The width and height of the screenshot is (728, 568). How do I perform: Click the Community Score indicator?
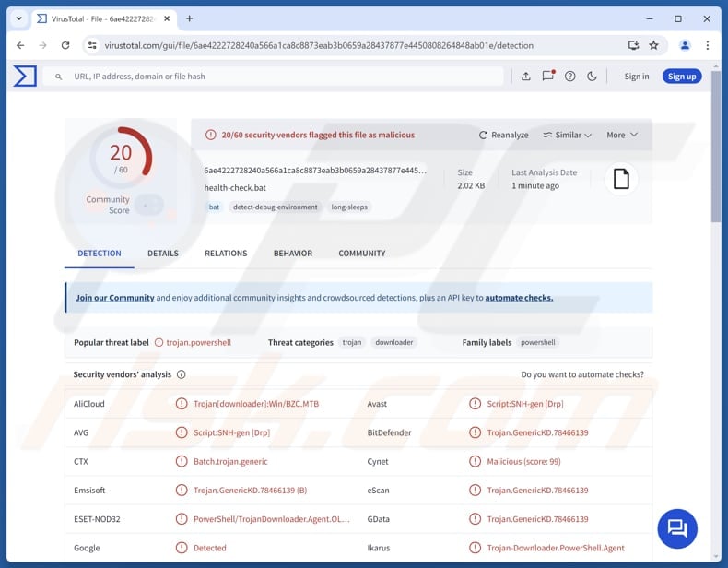147,205
